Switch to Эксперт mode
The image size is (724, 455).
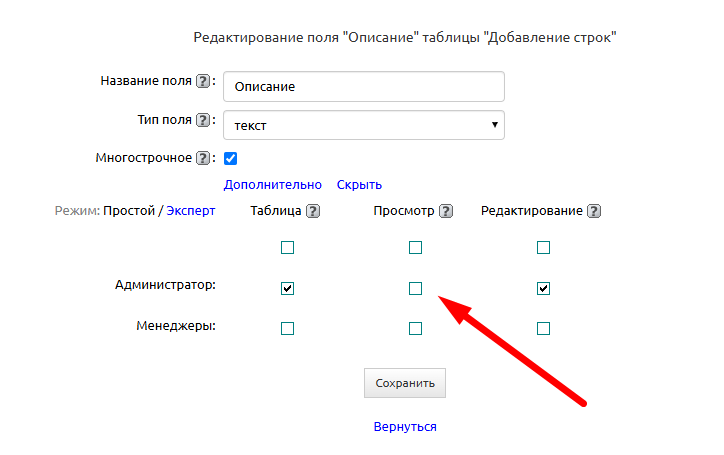click(x=190, y=211)
